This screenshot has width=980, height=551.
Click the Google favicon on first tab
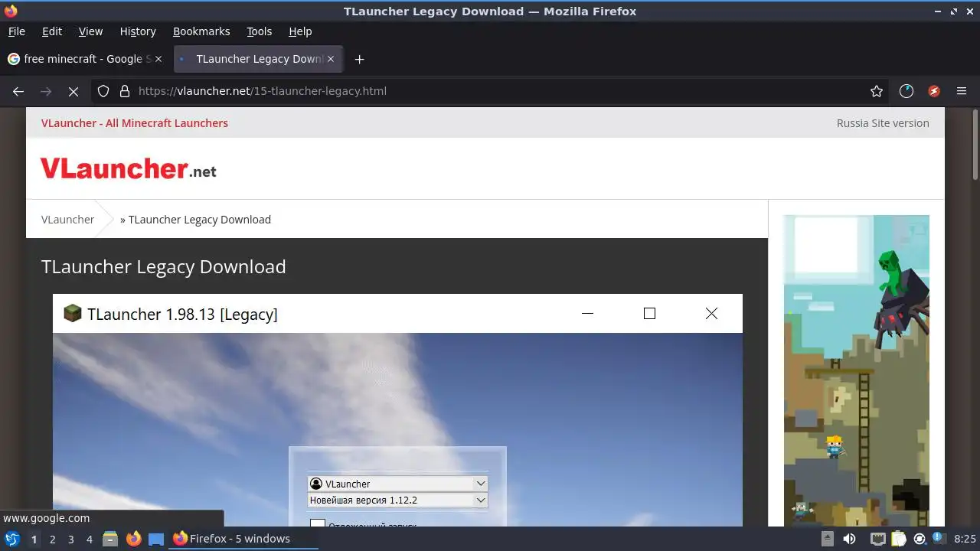point(14,59)
